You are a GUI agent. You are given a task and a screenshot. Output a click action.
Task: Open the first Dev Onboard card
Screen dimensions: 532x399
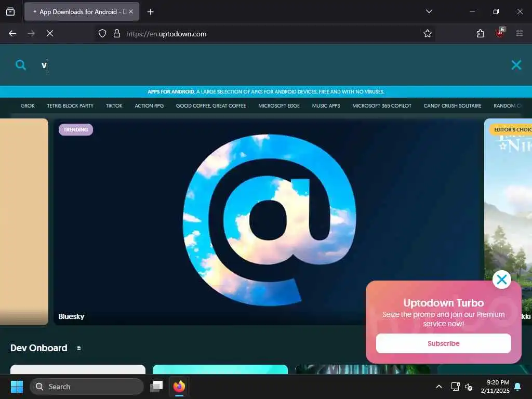pyautogui.click(x=78, y=369)
